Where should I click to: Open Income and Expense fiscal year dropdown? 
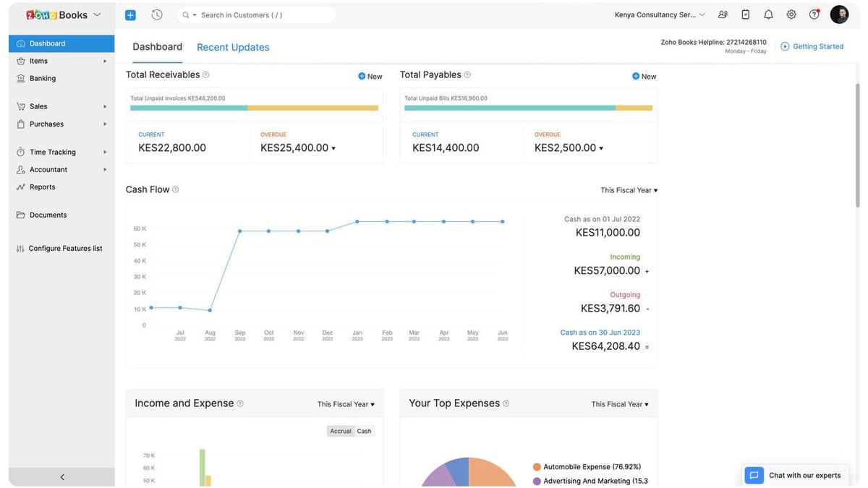point(346,404)
